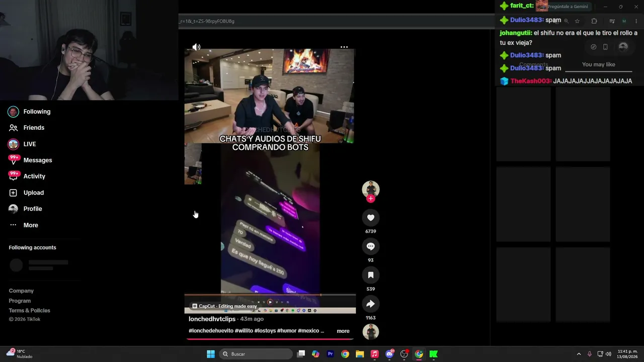Open Copilot from the taskbar
644x362 pixels.
[315, 354]
